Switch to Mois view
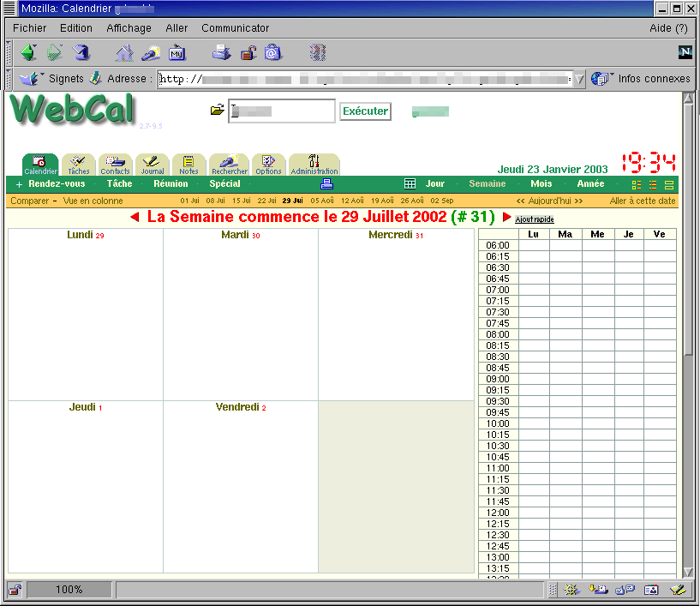700x606 pixels. [x=541, y=183]
